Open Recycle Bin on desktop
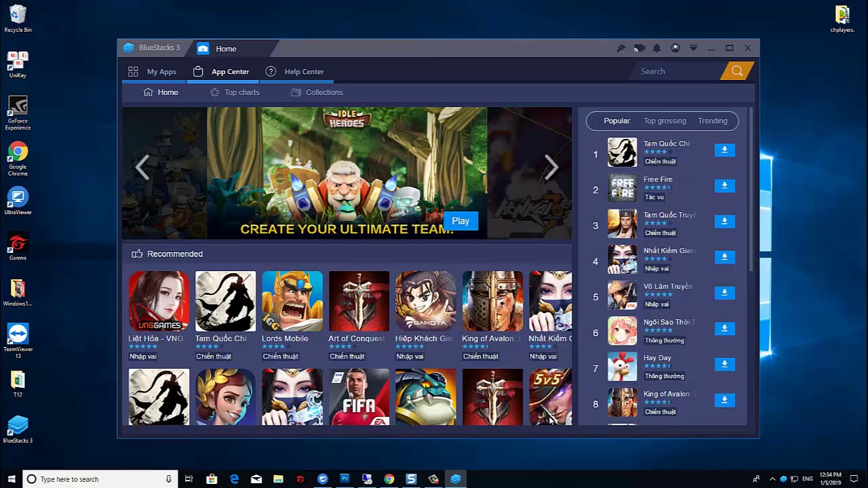 pos(18,18)
